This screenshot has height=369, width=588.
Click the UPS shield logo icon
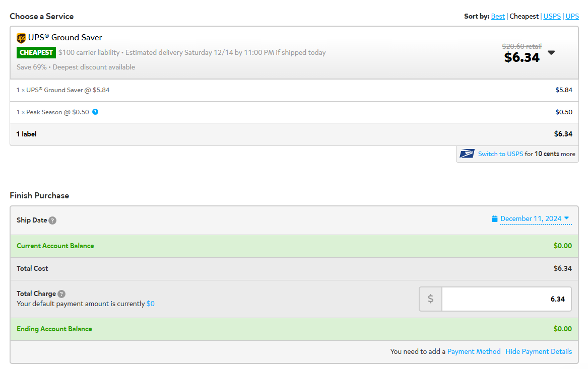21,38
